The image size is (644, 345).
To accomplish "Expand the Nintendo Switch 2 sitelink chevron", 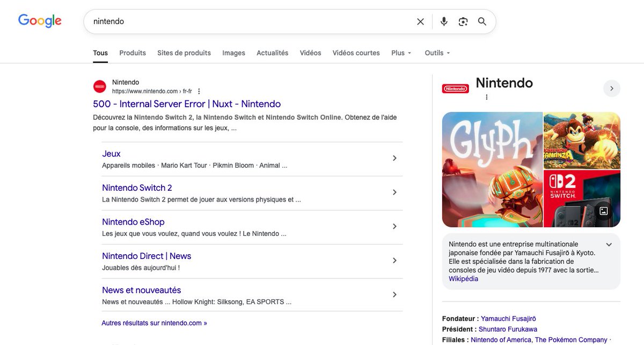I will click(394, 192).
